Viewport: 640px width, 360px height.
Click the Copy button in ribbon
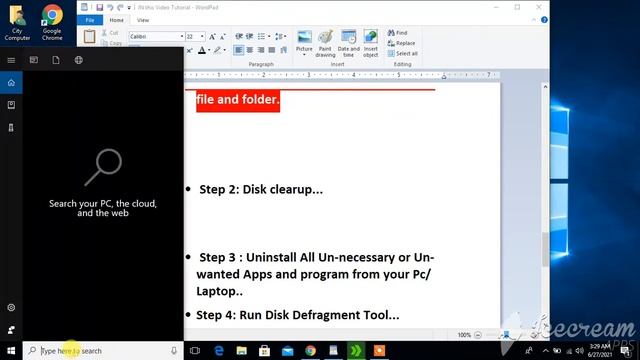[x=111, y=43]
